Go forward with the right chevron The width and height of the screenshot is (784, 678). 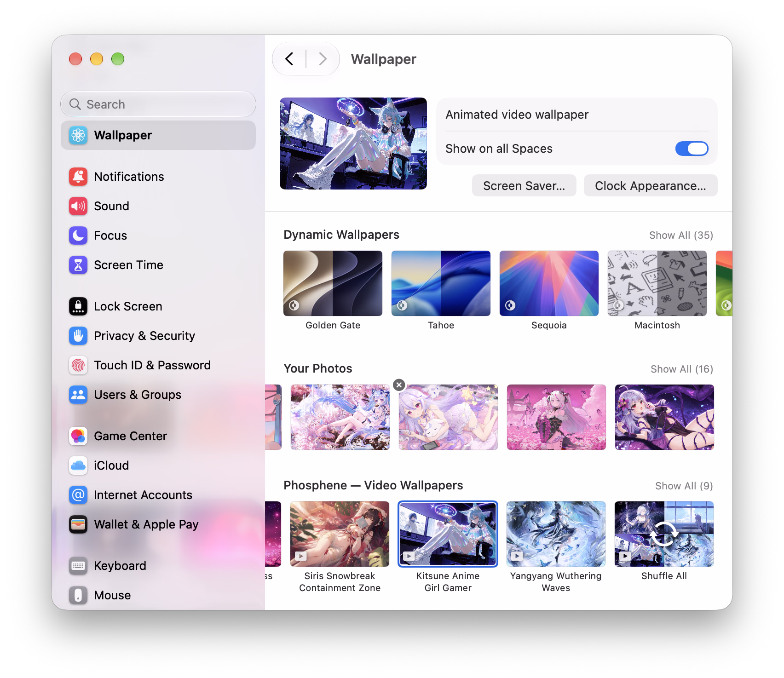tap(323, 59)
